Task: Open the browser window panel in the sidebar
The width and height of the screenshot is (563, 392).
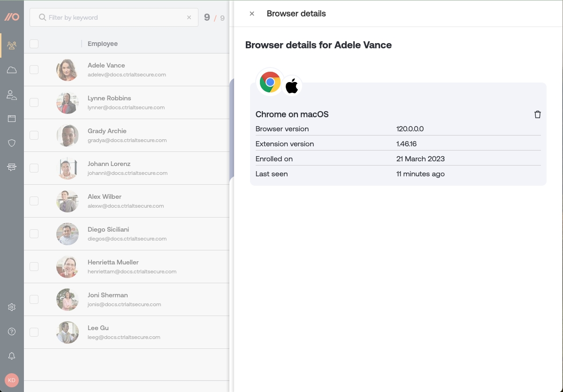Action: (x=12, y=118)
